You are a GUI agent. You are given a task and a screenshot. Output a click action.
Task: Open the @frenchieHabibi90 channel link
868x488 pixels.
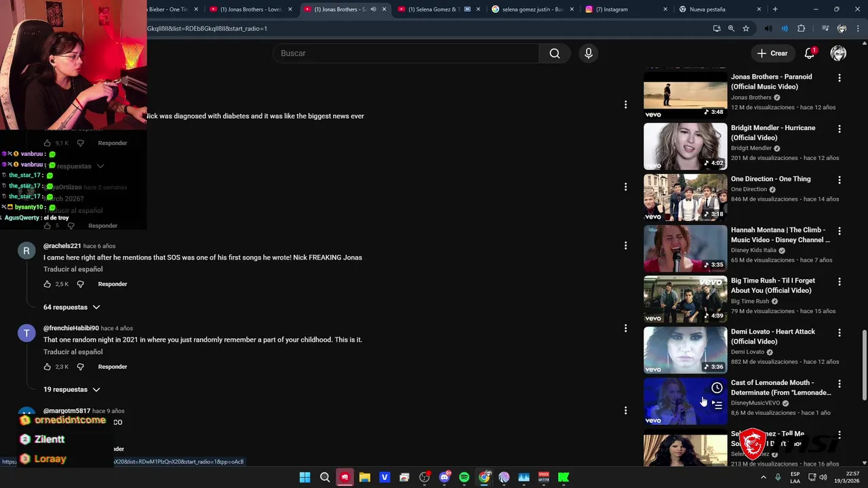(71, 328)
